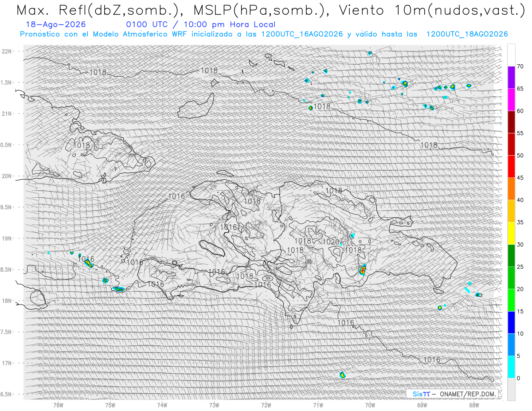Image resolution: width=532 pixels, height=411 pixels.
Task: Click the '7.5N' latitude tick label
Action: (7, 332)
